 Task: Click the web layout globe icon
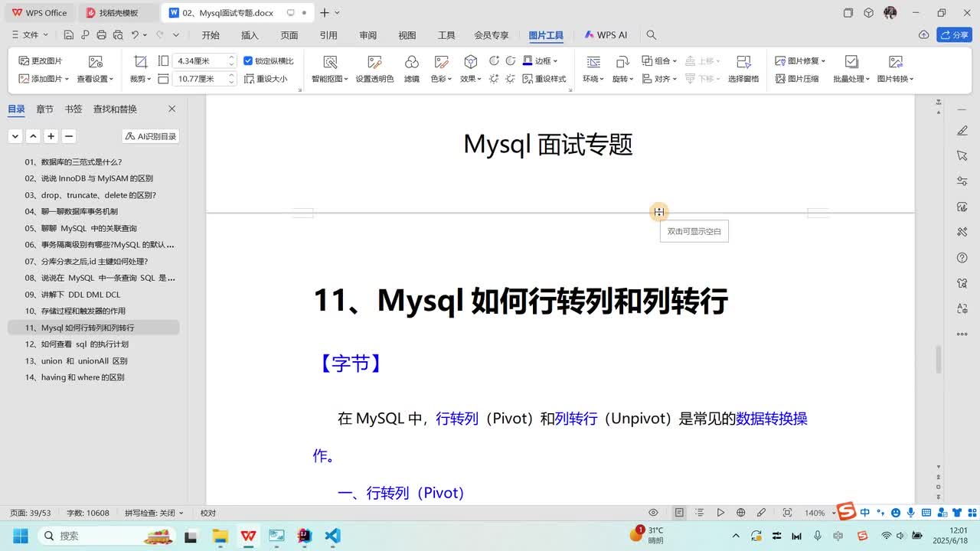pos(740,513)
